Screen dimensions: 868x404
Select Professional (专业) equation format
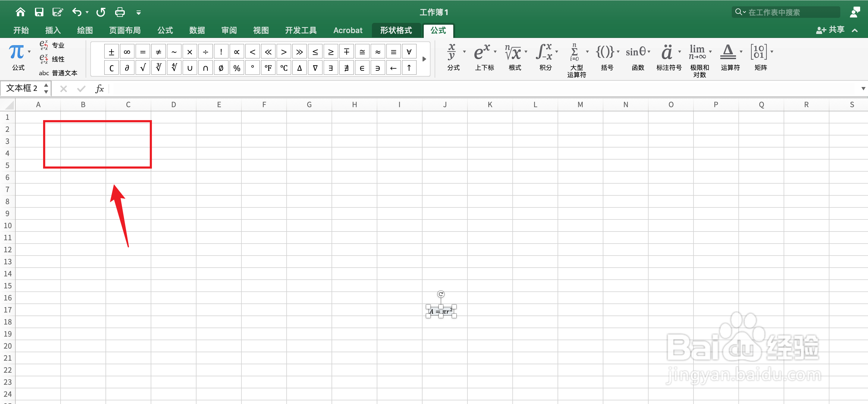coord(52,45)
